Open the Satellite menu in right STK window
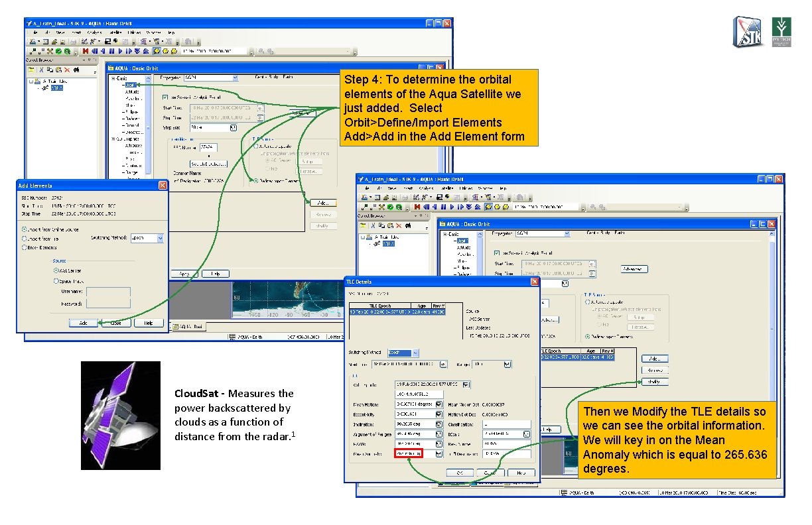This screenshot has height=525, width=812. (x=448, y=188)
